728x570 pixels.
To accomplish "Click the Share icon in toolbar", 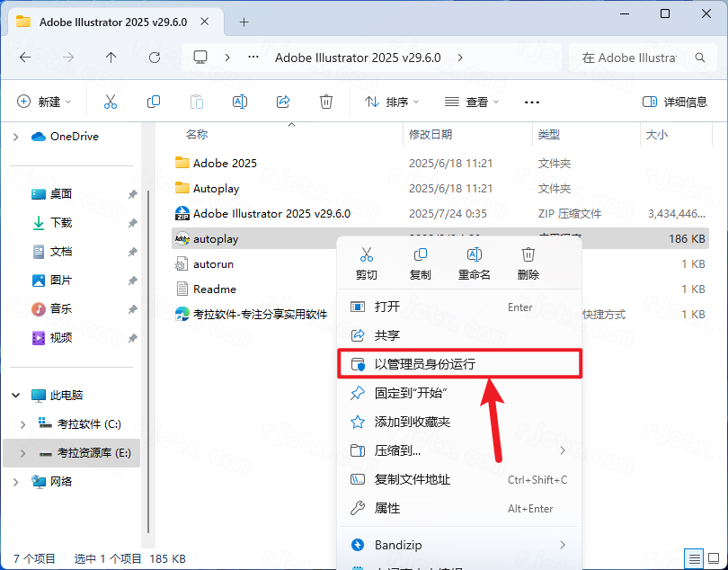I will pyautogui.click(x=283, y=102).
